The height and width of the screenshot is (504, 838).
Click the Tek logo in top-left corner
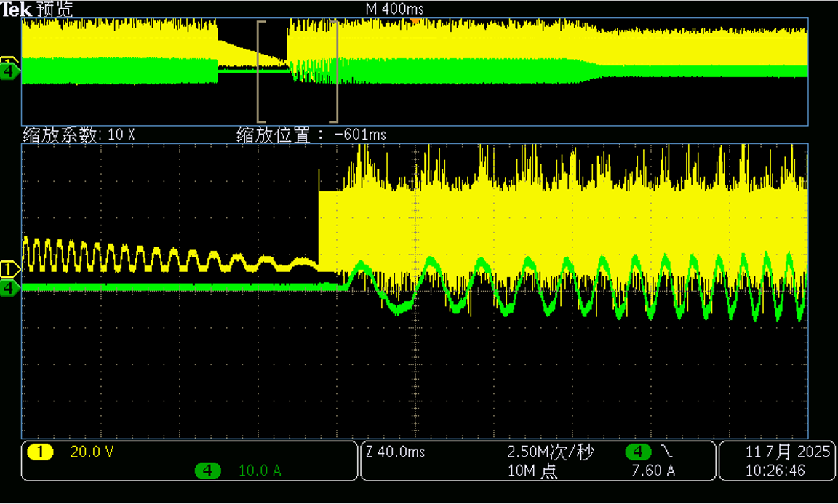click(15, 9)
